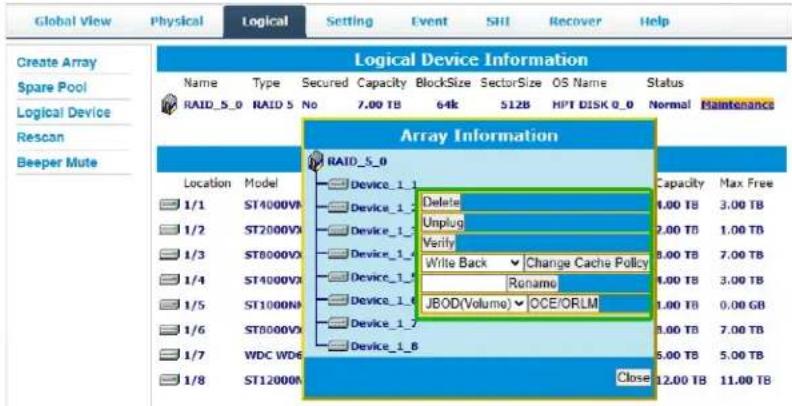792x406 pixels.
Task: Click 0.00 GB max free value
Action: coord(742,306)
